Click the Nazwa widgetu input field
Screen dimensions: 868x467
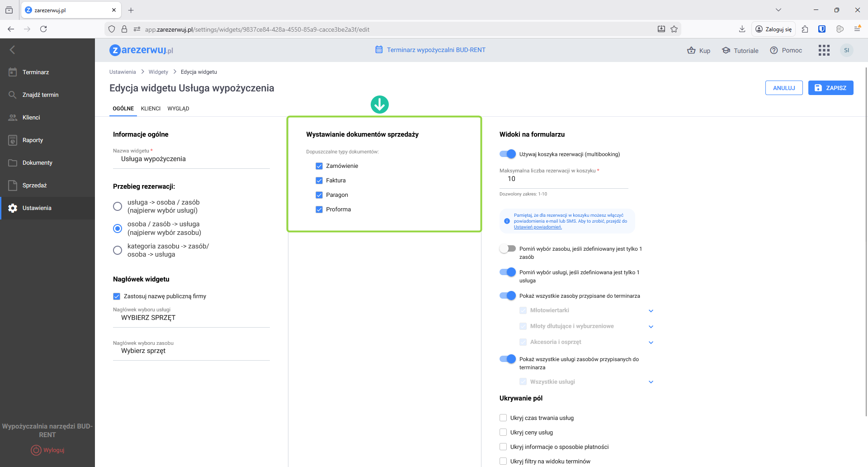(x=191, y=159)
